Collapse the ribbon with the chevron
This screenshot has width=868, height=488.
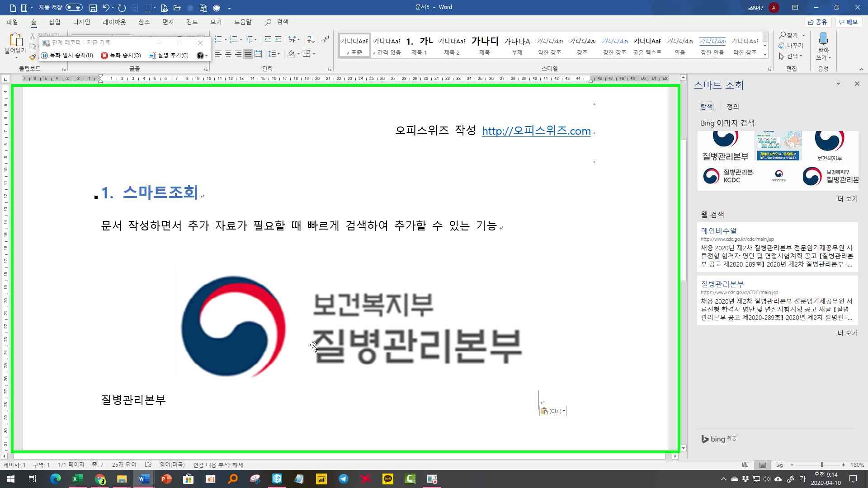tap(861, 69)
